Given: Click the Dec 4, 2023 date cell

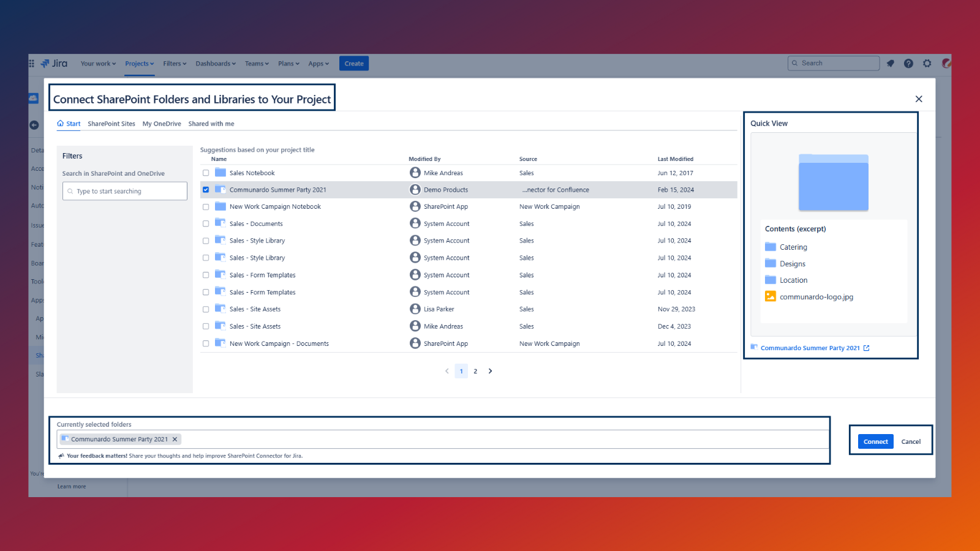Looking at the screenshot, I should pos(674,326).
